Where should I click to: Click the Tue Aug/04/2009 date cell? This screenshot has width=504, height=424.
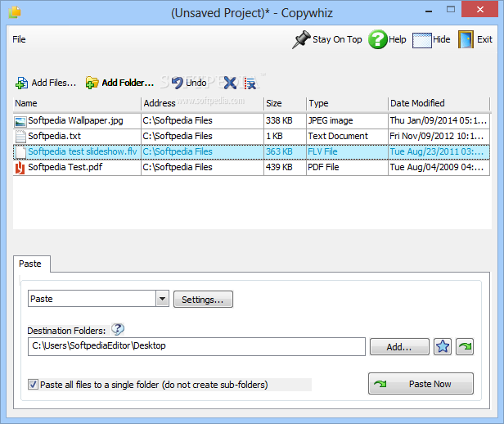pos(437,167)
